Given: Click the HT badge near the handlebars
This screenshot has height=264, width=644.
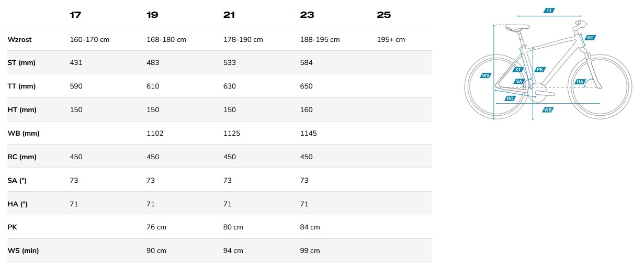Looking at the screenshot, I should click(590, 38).
